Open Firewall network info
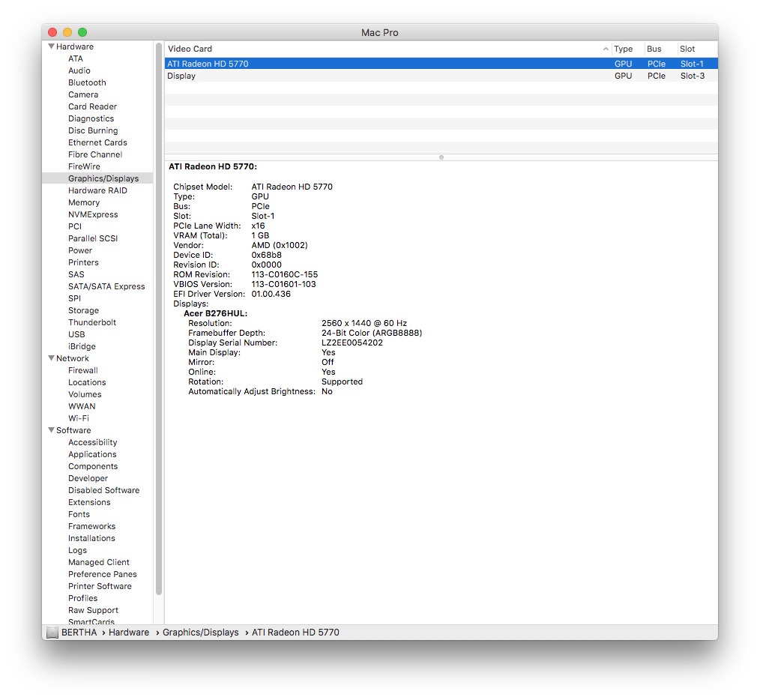The height and width of the screenshot is (700, 760). 83,370
